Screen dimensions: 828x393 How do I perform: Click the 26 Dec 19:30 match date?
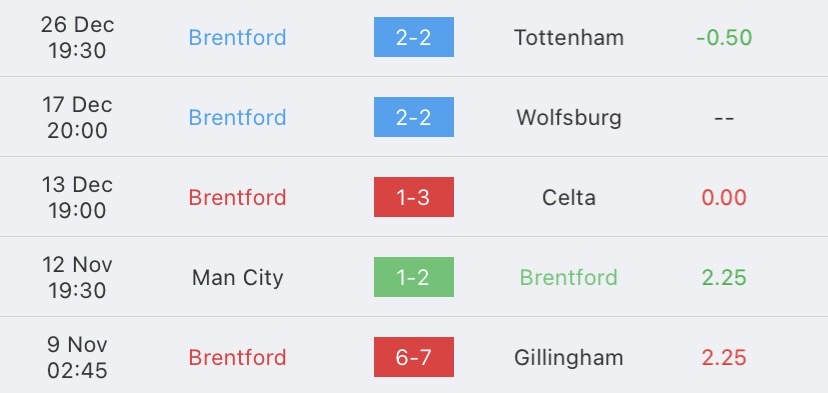click(78, 38)
